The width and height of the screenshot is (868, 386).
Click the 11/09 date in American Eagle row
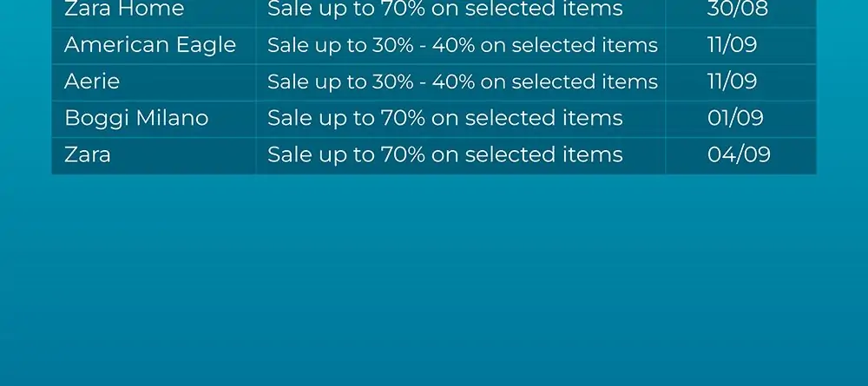point(732,45)
